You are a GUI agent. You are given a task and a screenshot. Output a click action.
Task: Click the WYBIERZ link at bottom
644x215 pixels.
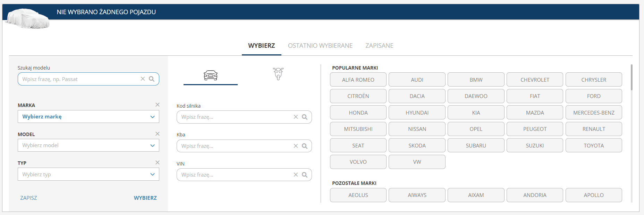click(x=145, y=198)
